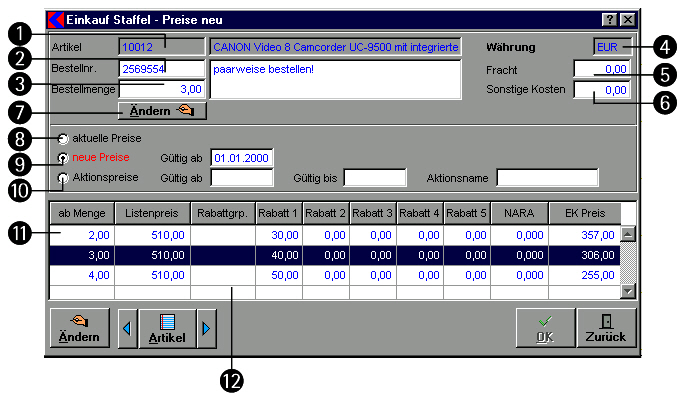Image resolution: width=682 pixels, height=397 pixels.
Task: Click Listenpreis 510,00 in the 4,00 row
Action: tap(152, 275)
